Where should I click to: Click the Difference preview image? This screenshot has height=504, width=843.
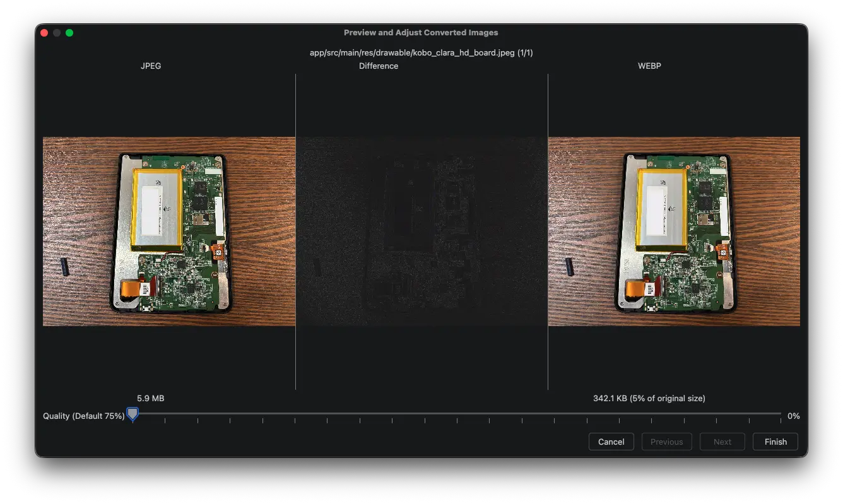tap(422, 231)
